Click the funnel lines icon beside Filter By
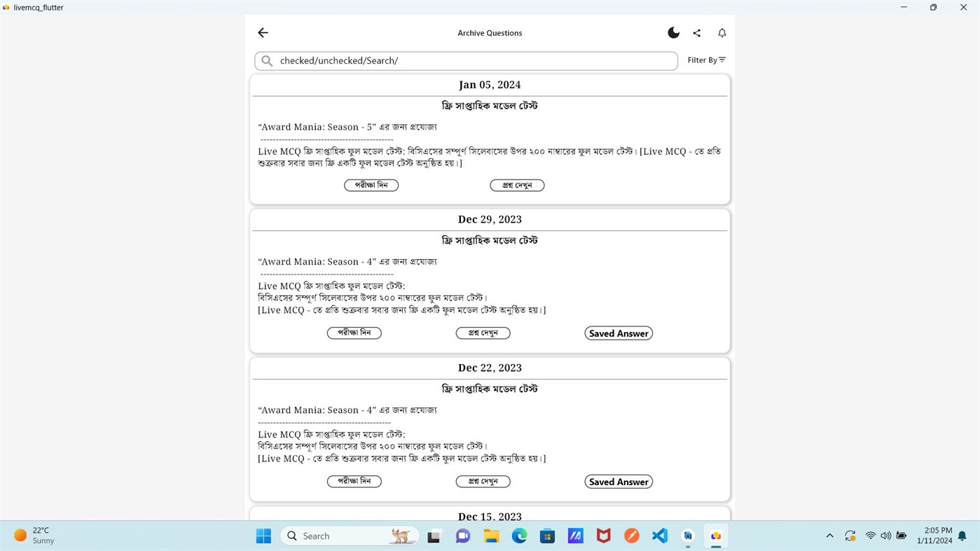The height and width of the screenshot is (551, 980). point(721,60)
